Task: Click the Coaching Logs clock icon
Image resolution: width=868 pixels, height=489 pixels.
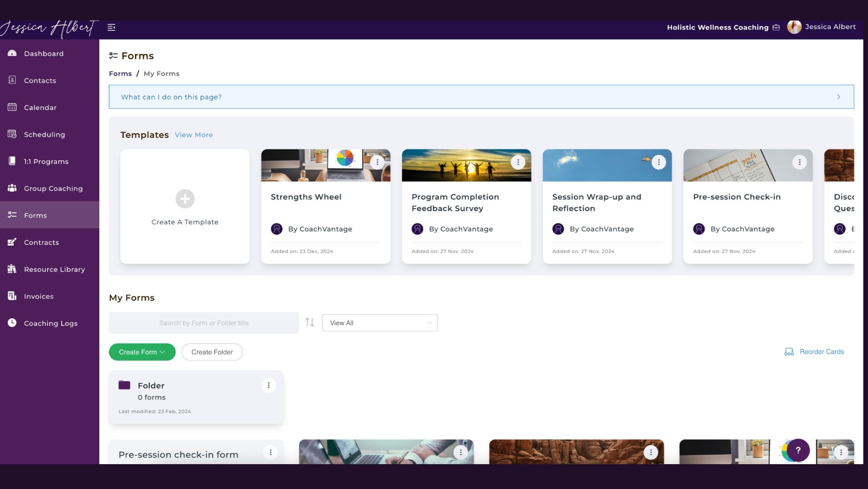Action: tap(12, 323)
